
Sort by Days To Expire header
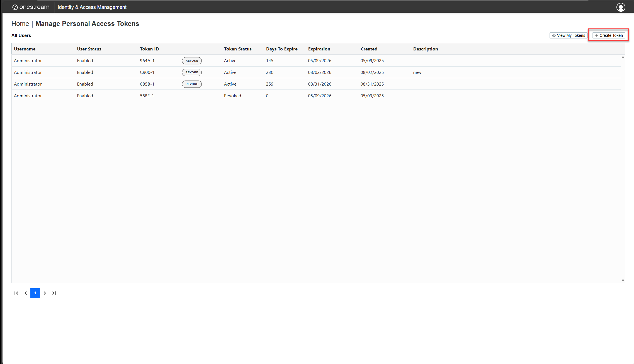(x=282, y=49)
